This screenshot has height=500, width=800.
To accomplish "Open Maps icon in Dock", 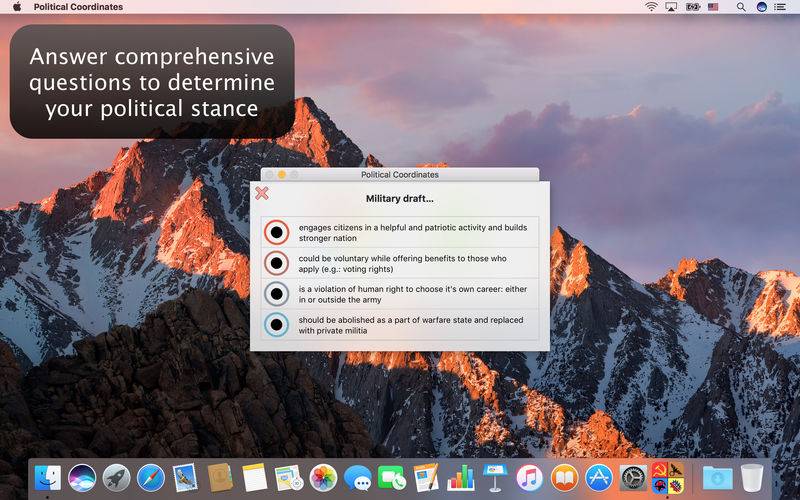I will (x=289, y=479).
